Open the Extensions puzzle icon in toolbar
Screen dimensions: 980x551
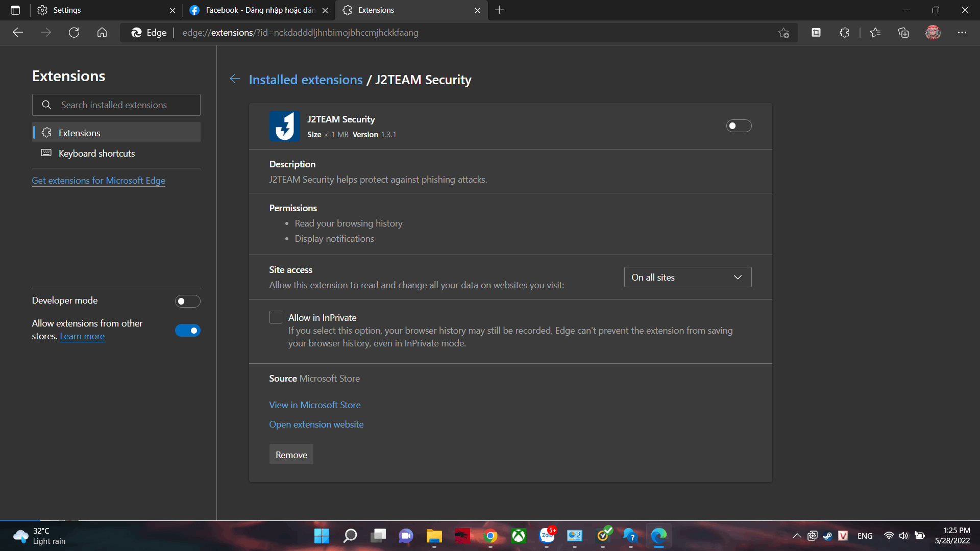(x=844, y=33)
